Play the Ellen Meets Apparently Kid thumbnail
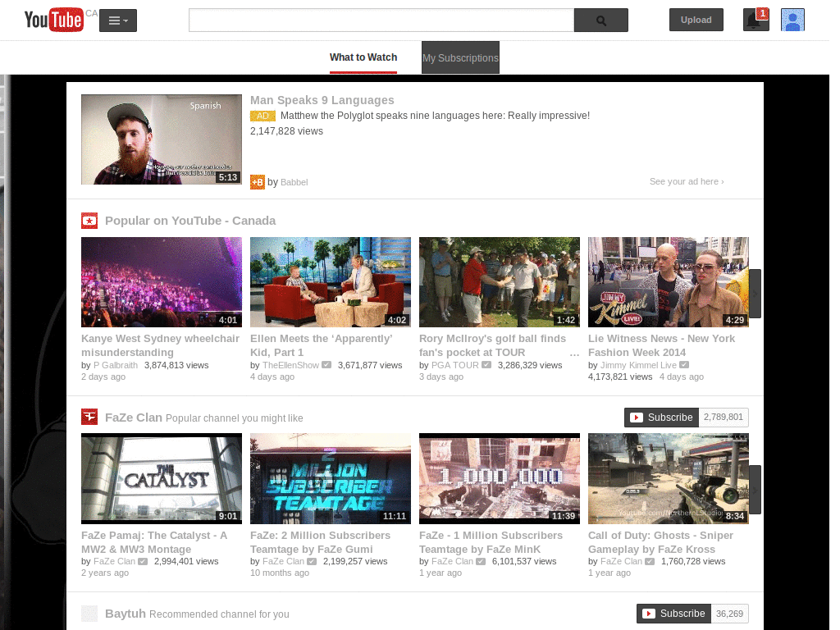This screenshot has height=630, width=840. coord(331,282)
